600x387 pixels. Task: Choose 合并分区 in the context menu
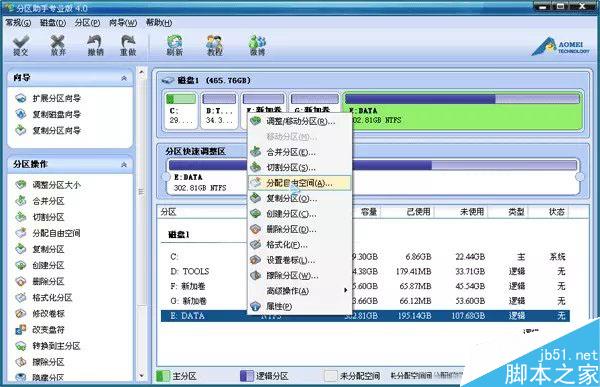click(299, 152)
